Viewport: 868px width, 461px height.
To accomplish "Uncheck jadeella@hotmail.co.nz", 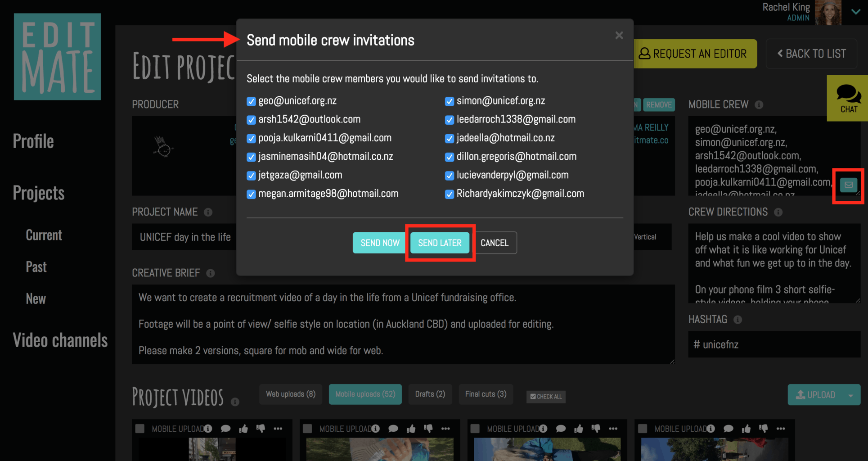I will (449, 138).
